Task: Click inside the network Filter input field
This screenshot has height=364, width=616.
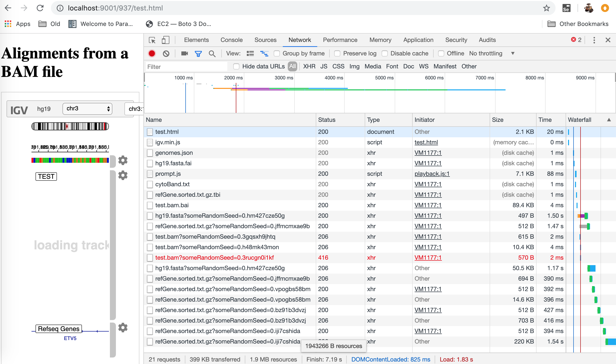Action: coord(186,66)
